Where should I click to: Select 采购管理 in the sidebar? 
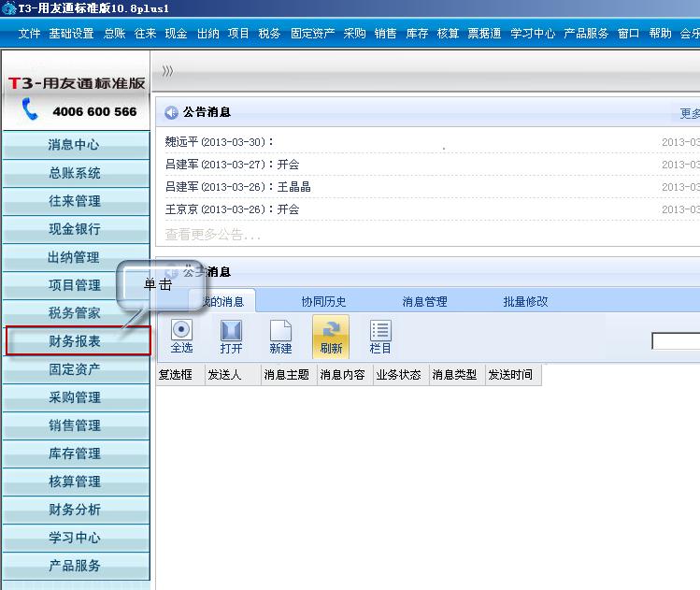(76, 397)
